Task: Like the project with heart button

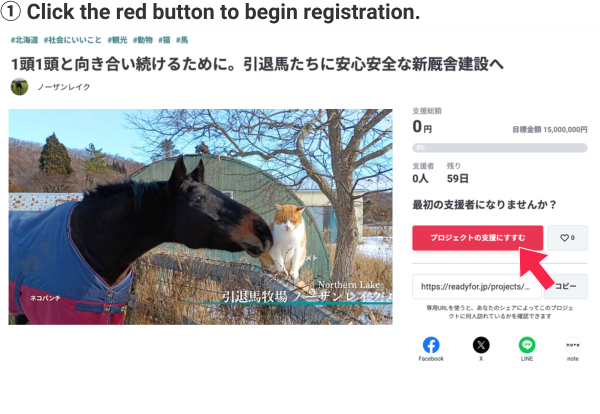Action: tap(567, 238)
